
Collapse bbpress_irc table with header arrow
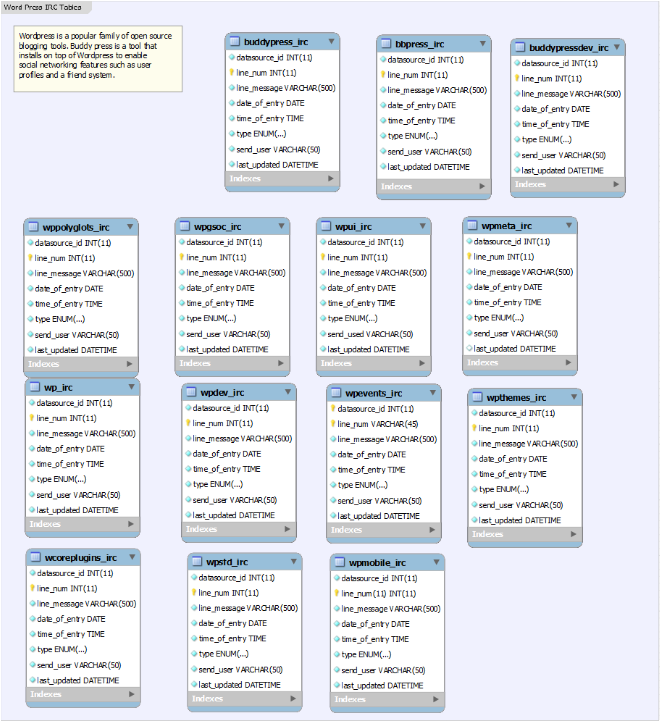pos(482,44)
